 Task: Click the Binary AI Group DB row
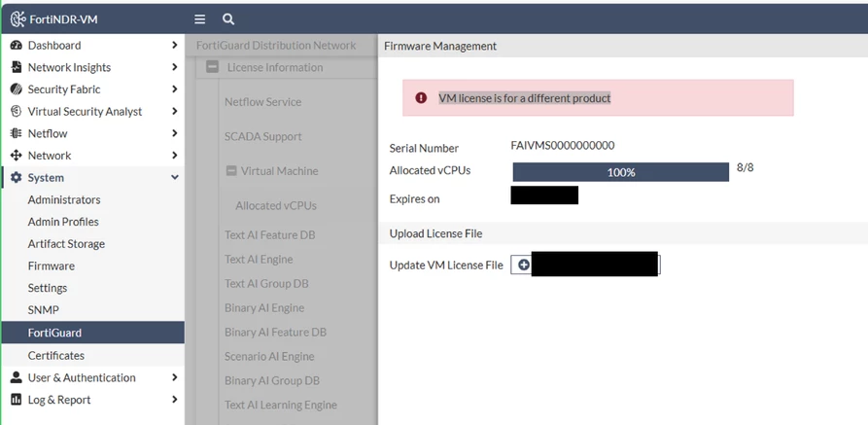272,380
